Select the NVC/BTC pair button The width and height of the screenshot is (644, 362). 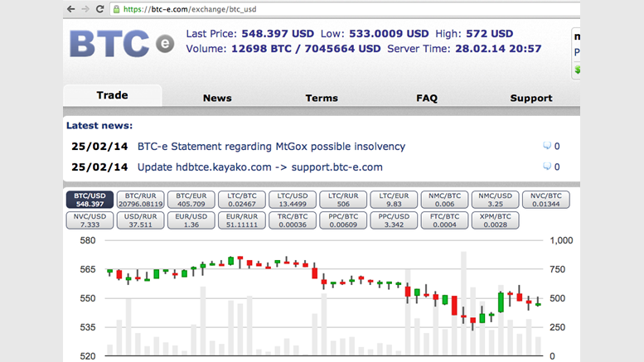[x=546, y=200]
